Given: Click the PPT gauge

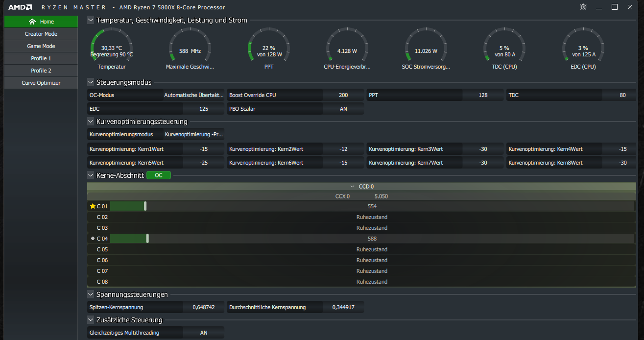Looking at the screenshot, I should coord(269,49).
